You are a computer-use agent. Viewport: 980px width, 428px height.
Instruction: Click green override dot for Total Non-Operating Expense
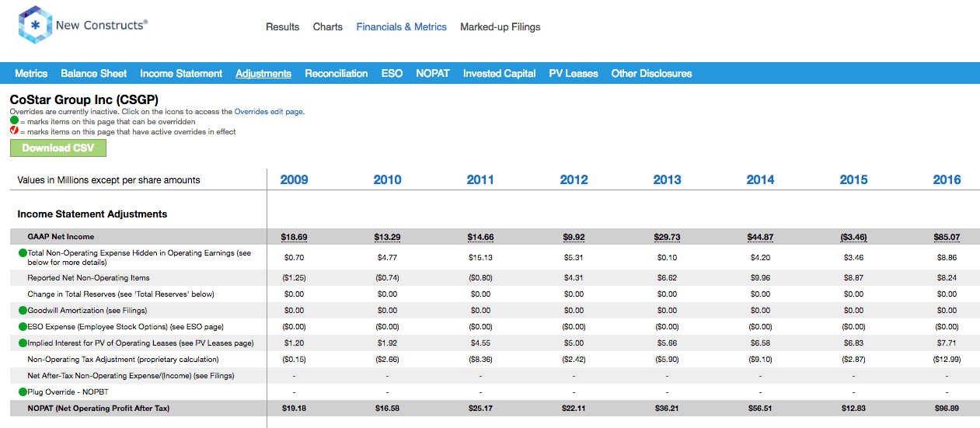(x=23, y=253)
